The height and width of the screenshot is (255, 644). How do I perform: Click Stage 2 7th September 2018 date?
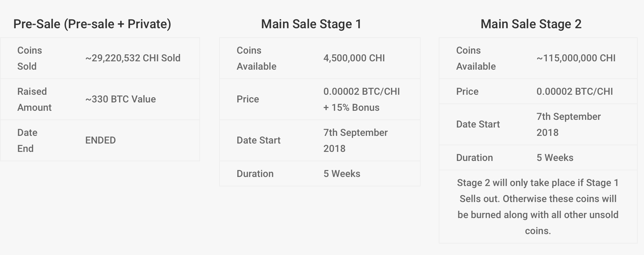click(569, 124)
